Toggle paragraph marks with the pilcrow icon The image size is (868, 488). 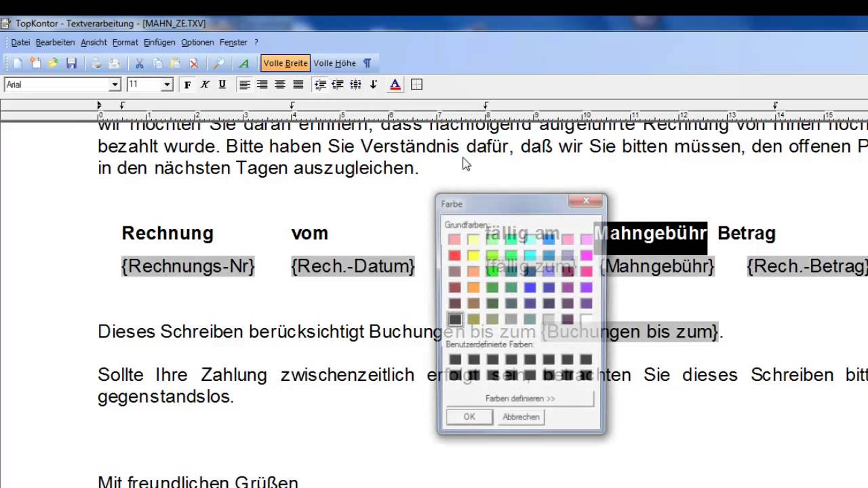[367, 63]
